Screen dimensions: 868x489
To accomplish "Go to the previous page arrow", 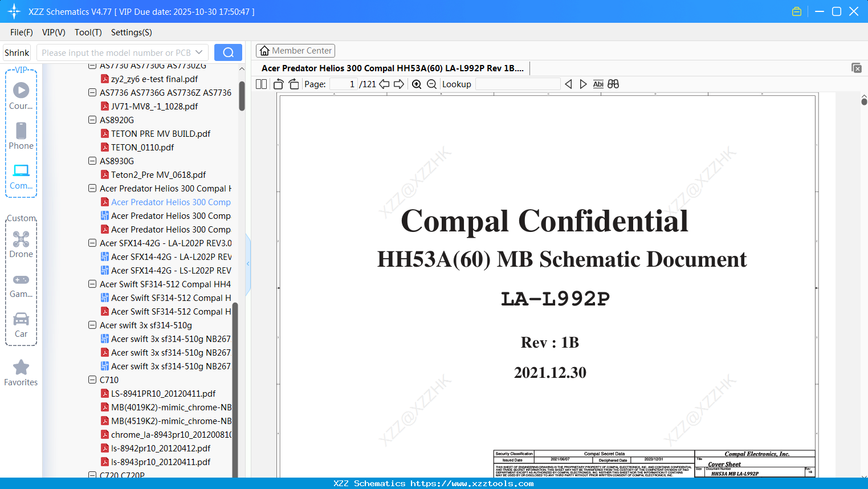I will tap(384, 84).
